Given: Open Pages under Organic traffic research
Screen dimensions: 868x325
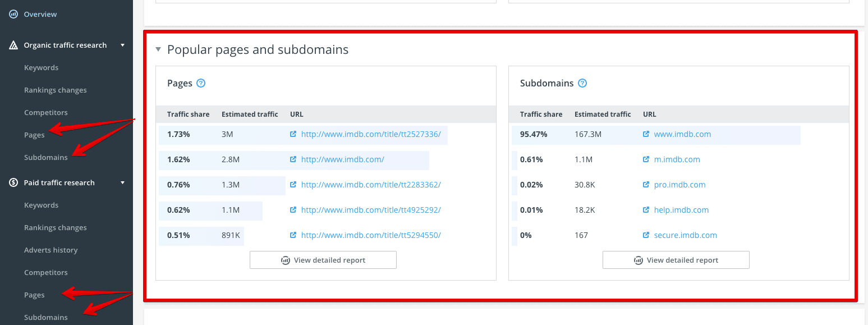Looking at the screenshot, I should tap(34, 135).
